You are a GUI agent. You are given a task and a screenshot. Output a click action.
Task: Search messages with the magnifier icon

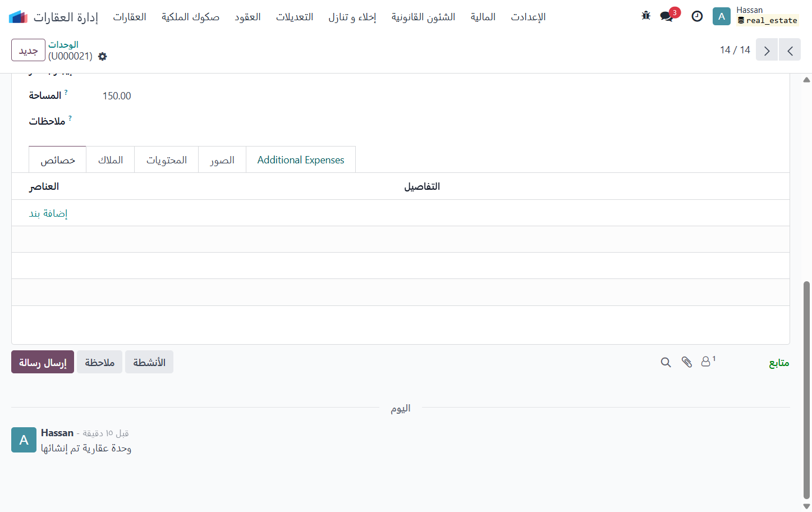click(x=666, y=362)
